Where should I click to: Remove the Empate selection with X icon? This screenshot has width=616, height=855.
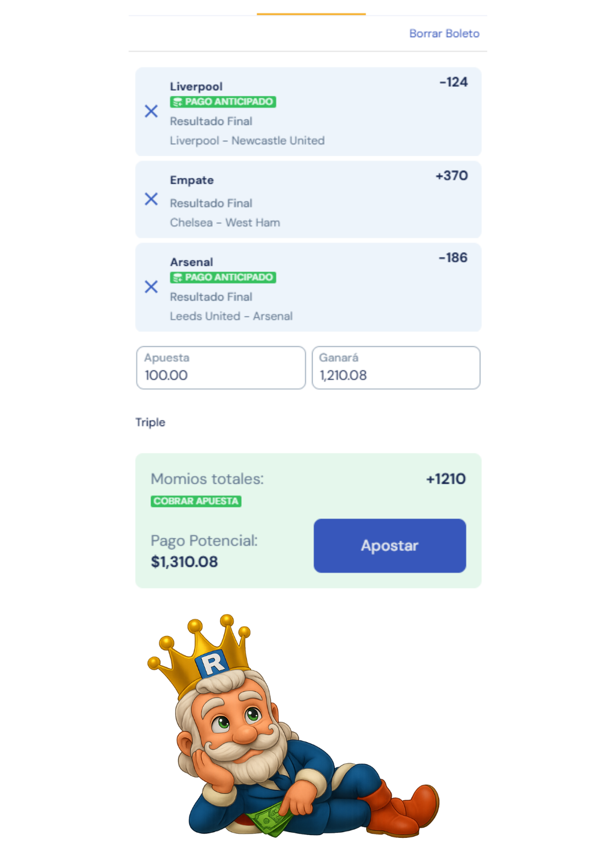pos(151,199)
